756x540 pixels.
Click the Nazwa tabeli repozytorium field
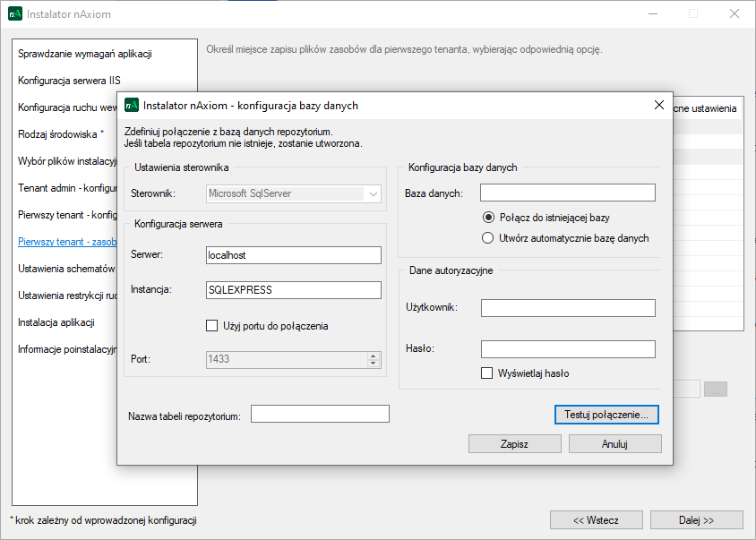pyautogui.click(x=320, y=414)
